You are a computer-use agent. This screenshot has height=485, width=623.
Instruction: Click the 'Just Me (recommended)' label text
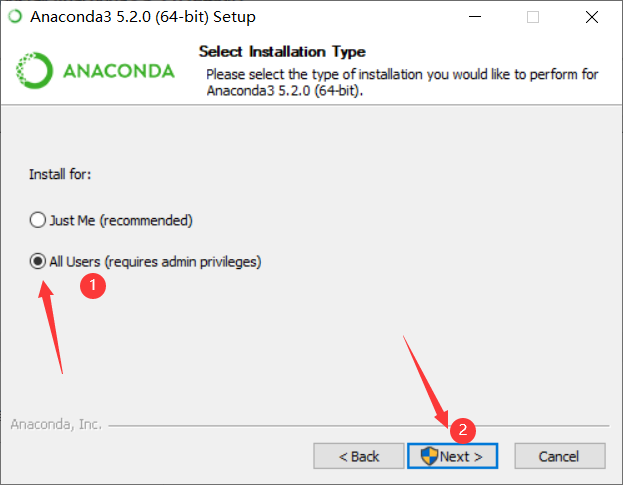coord(121,220)
